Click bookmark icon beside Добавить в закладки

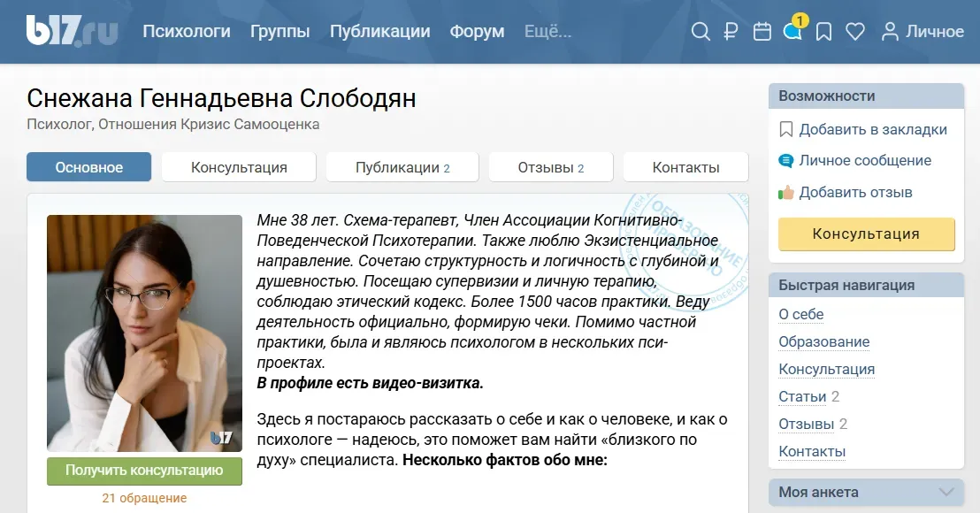tap(785, 129)
